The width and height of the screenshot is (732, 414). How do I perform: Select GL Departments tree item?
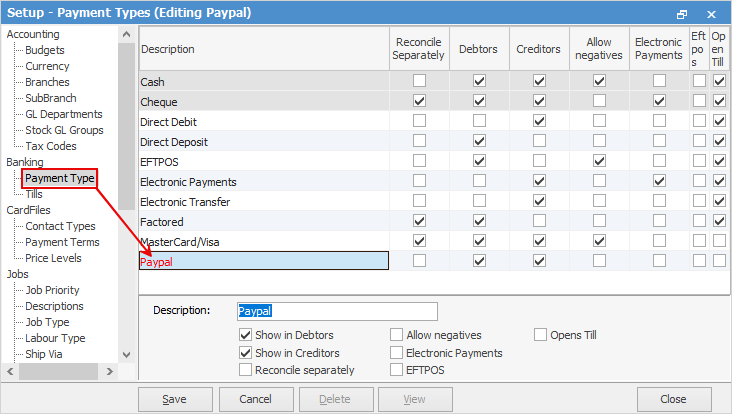63,114
